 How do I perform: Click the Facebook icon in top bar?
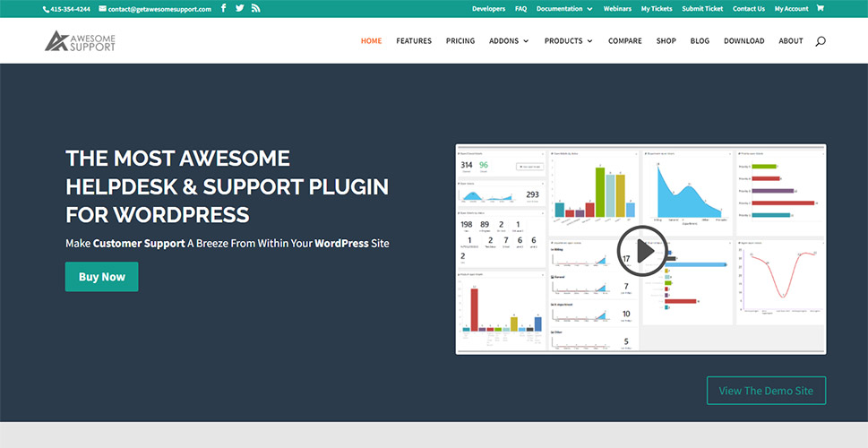pos(224,8)
